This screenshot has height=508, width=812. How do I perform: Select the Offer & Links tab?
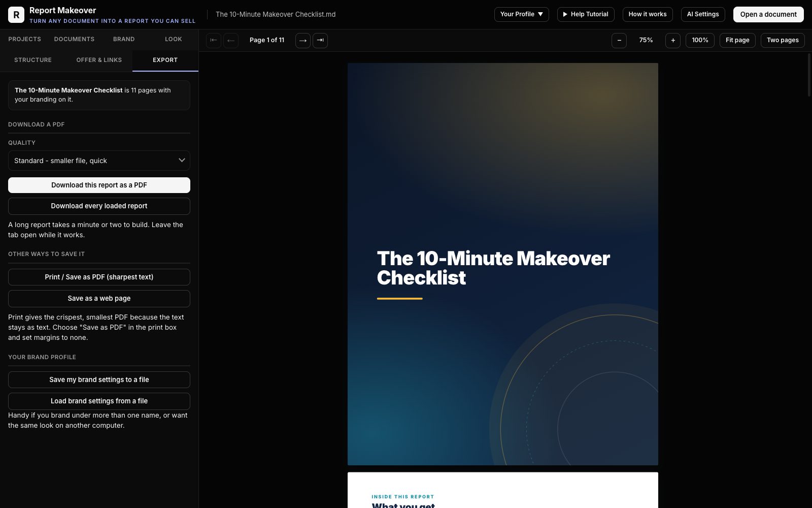coord(99,60)
